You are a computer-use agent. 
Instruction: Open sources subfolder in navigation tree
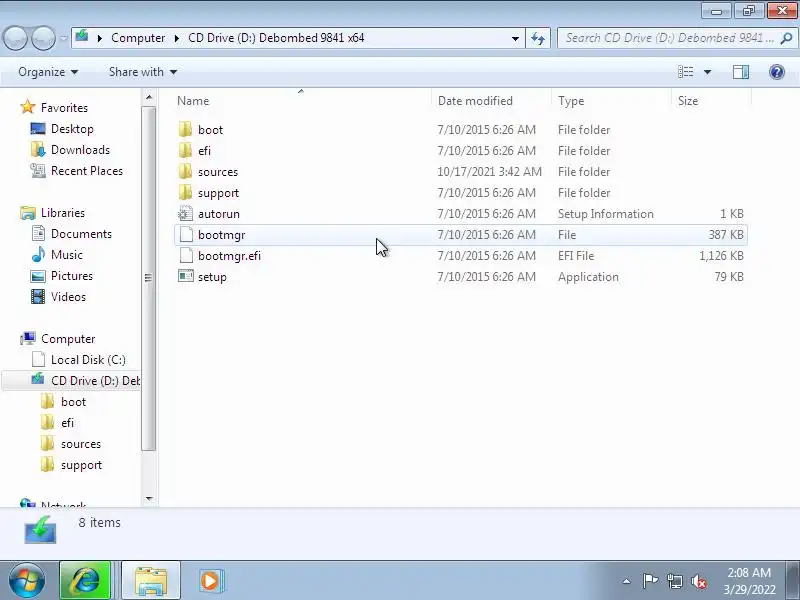(81, 444)
